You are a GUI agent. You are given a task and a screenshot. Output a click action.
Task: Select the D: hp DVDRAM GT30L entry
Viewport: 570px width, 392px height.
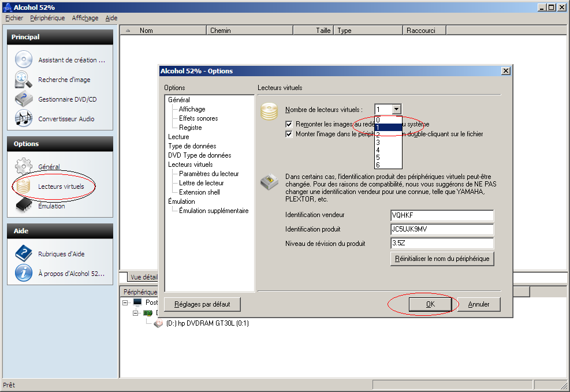[207, 323]
